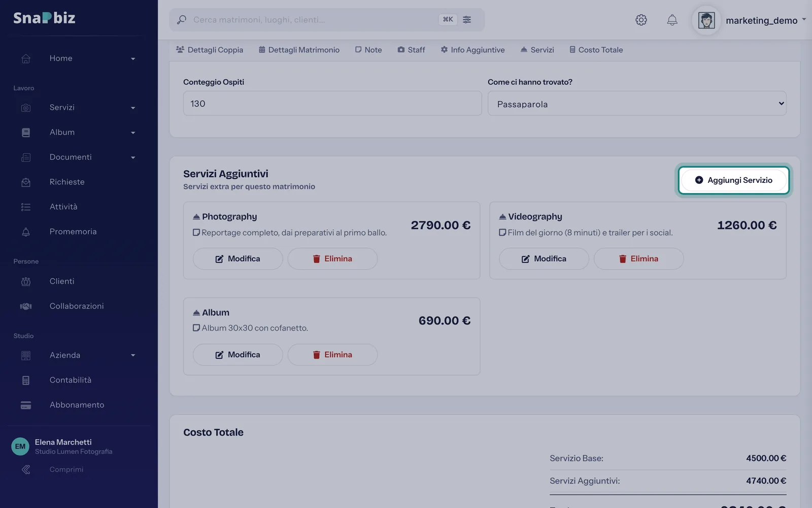Click the Promemoria bell icon in sidebar
The width and height of the screenshot is (812, 508).
tap(26, 232)
